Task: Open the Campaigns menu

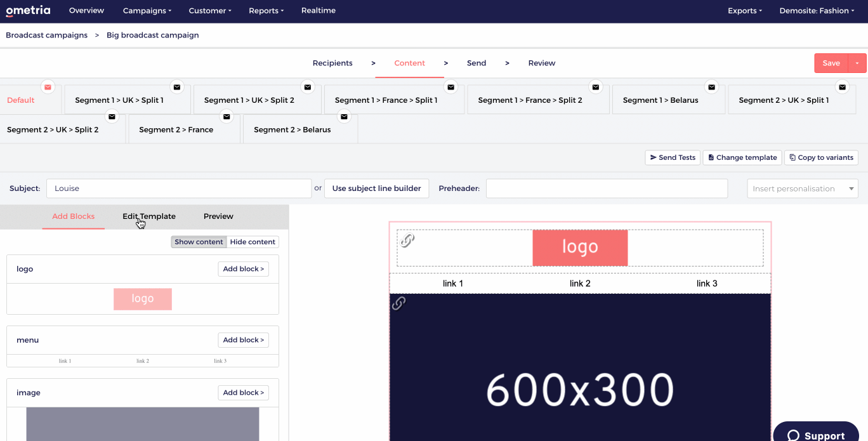Action: click(147, 11)
